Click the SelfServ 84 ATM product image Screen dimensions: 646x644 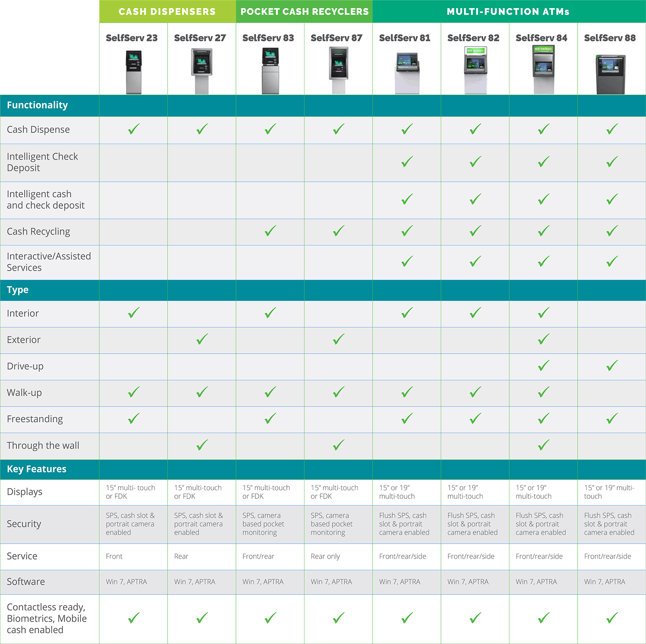coord(544,69)
